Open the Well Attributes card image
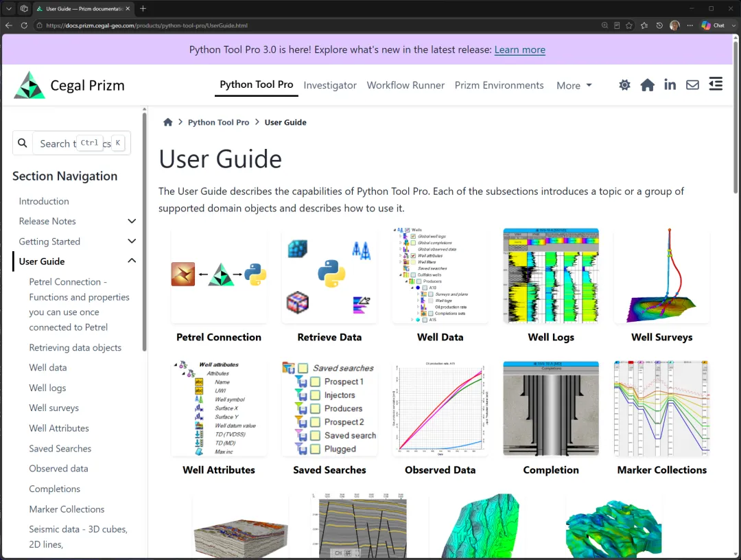Viewport: 741px width, 560px height. pos(219,408)
